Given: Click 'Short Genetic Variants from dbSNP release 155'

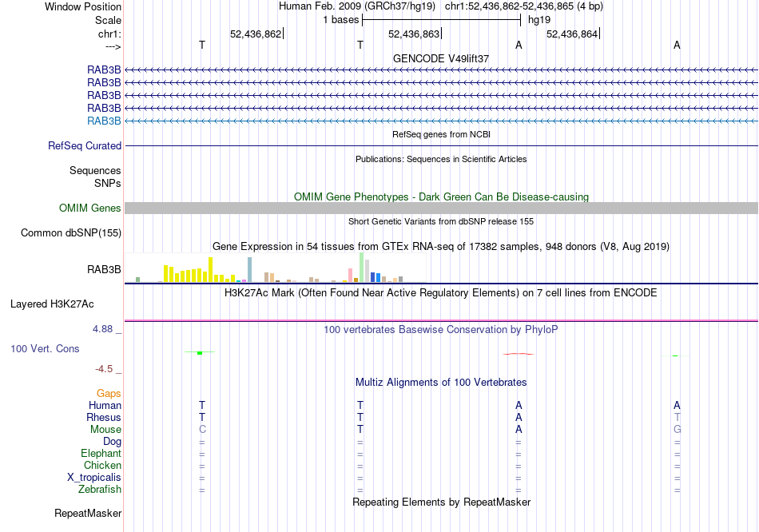Looking at the screenshot, I should click(441, 222).
